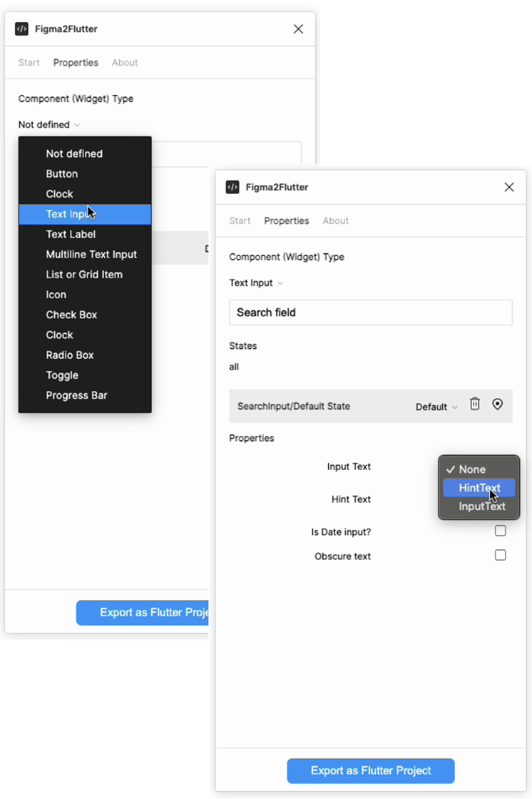
Task: Close the back Figma2Flutter window
Action: [x=298, y=29]
